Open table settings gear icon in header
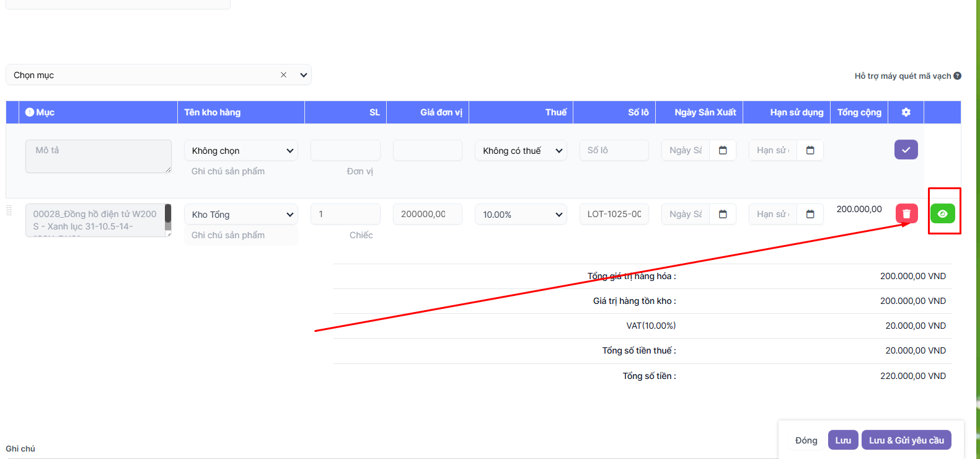The height and width of the screenshot is (459, 980). [x=906, y=112]
